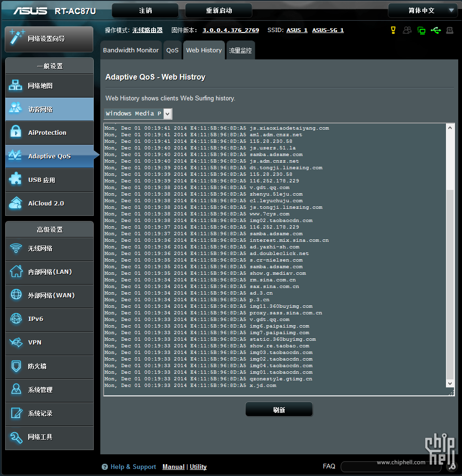The height and width of the screenshot is (476, 462).
Task: Open the 流量监控 traffic monitor tab
Action: (240, 50)
